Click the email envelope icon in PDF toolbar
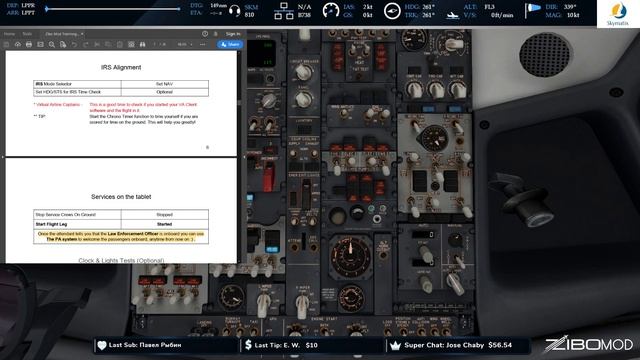 (x=40, y=44)
